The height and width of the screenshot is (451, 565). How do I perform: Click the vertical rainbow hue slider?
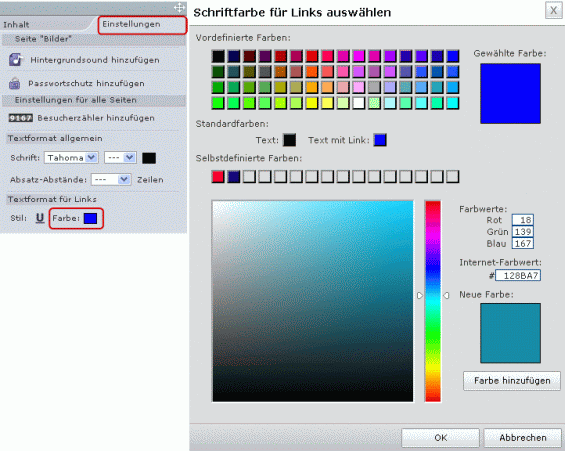pos(433,301)
